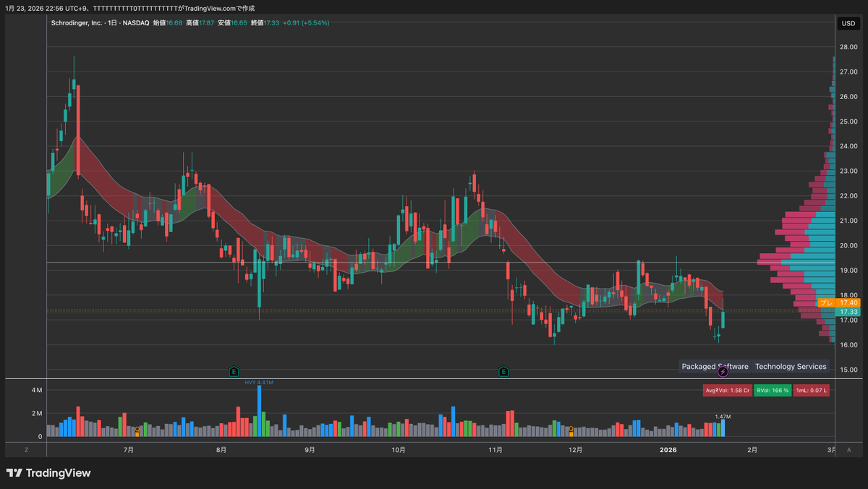Viewport: 868px width, 489px height.
Task: Click the 1mL 0.07 L label
Action: pyautogui.click(x=812, y=391)
